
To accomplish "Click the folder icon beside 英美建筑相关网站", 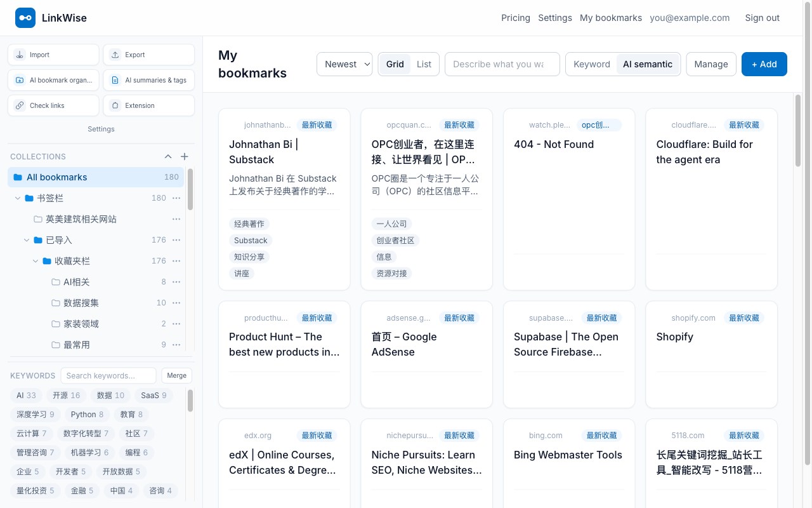I will (x=38, y=219).
